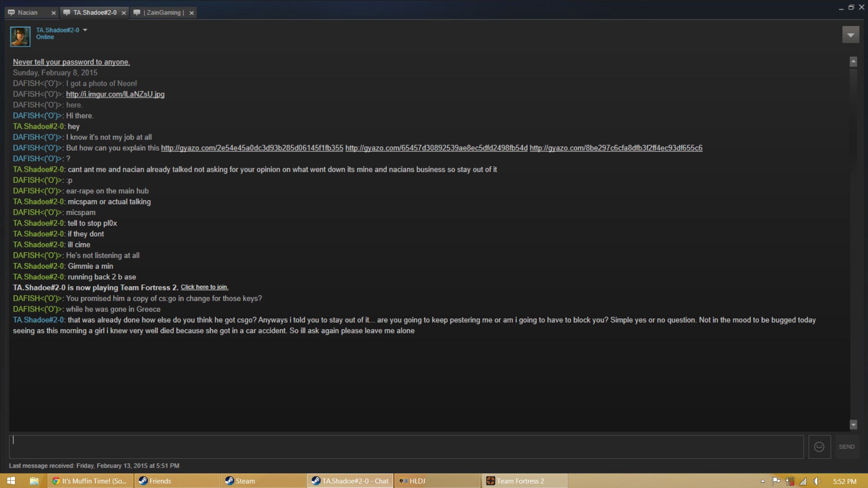The width and height of the screenshot is (868, 488).
Task: Click here to join Team Fortress 2
Action: [204, 287]
